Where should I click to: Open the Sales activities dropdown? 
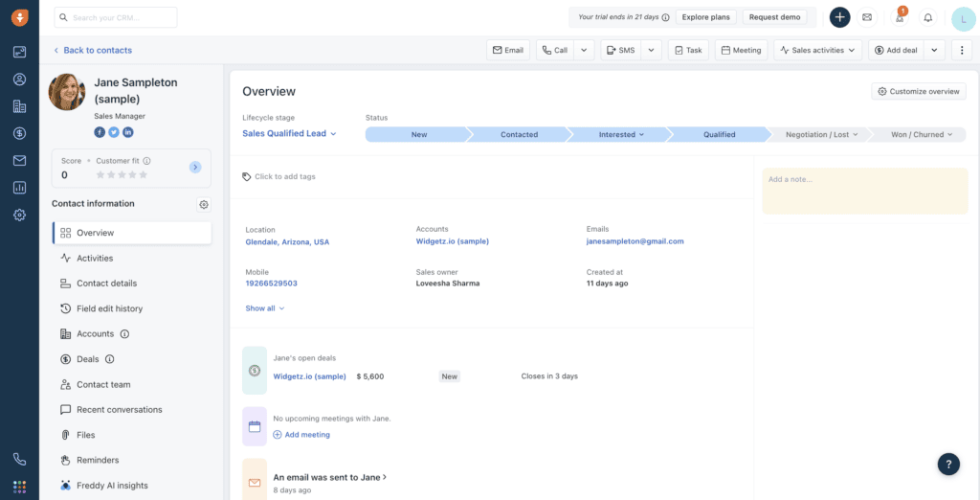[818, 50]
